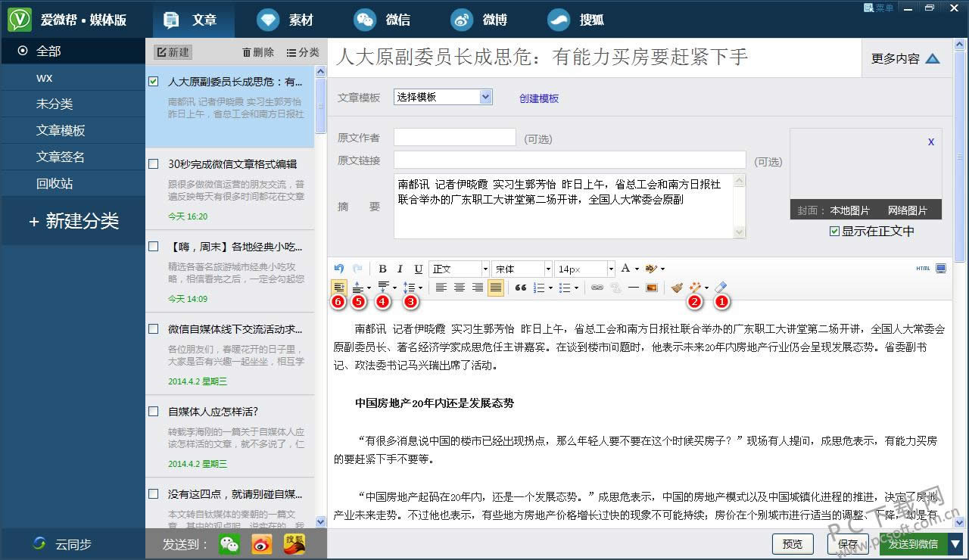
Task: Click the redo arrow in editor toolbar
Action: [x=357, y=269]
